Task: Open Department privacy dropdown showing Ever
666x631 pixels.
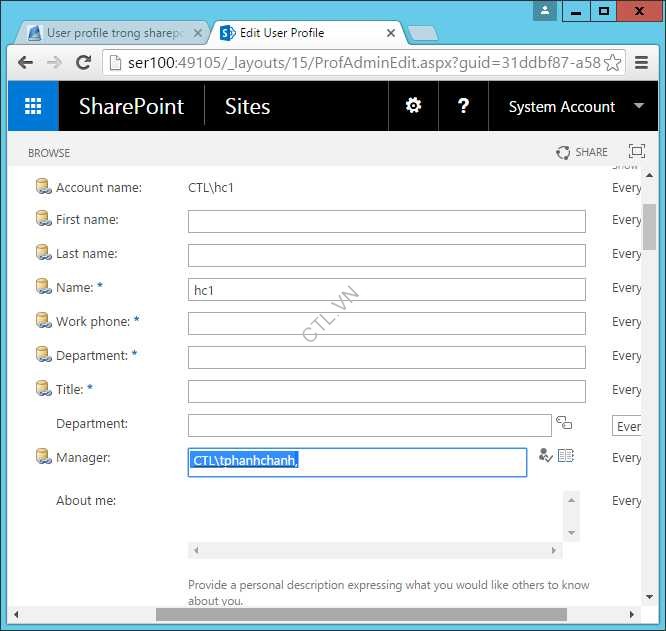Action: pyautogui.click(x=627, y=425)
